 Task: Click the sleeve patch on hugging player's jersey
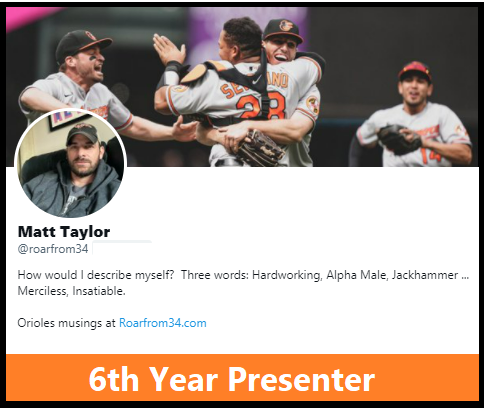coord(313,105)
